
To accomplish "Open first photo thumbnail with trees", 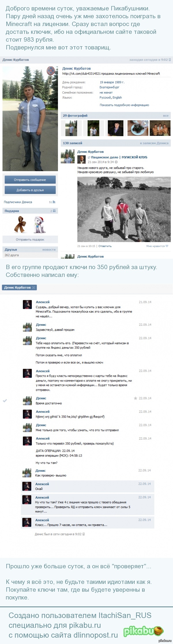I will pos(71,128).
